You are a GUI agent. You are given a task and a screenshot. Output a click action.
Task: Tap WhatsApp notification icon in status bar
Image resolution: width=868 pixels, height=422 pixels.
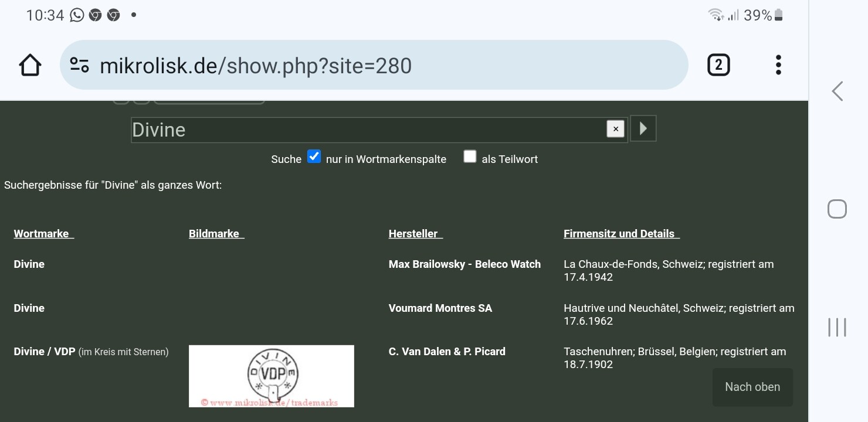click(77, 15)
